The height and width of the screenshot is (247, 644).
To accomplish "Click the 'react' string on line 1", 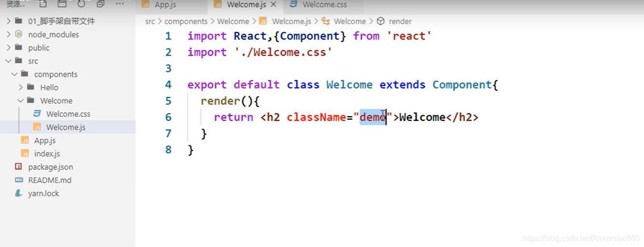I will [x=409, y=36].
